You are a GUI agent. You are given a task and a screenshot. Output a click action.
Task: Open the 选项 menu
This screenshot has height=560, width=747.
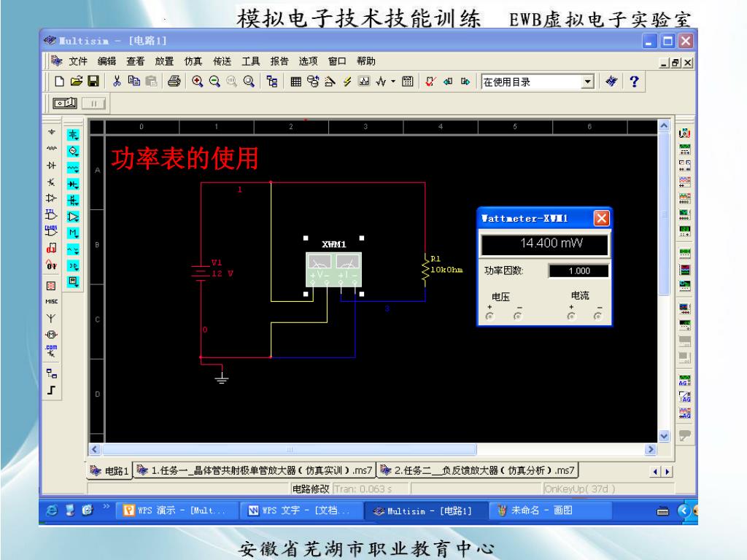click(309, 61)
